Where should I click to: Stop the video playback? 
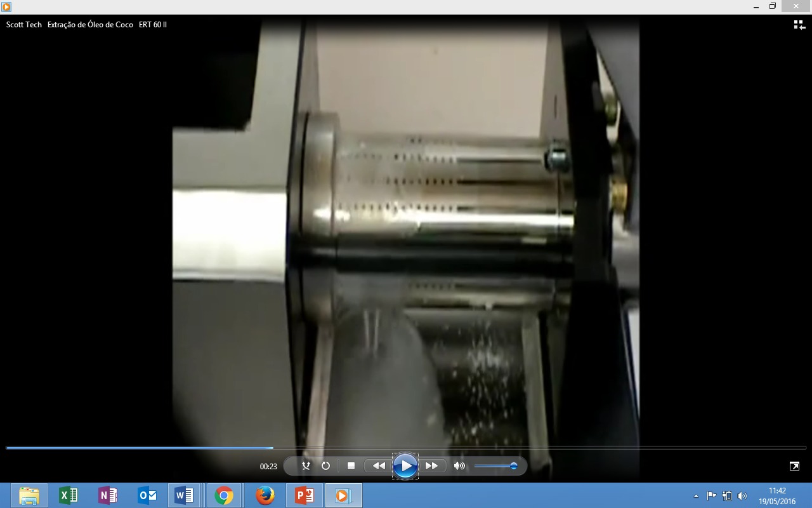351,466
